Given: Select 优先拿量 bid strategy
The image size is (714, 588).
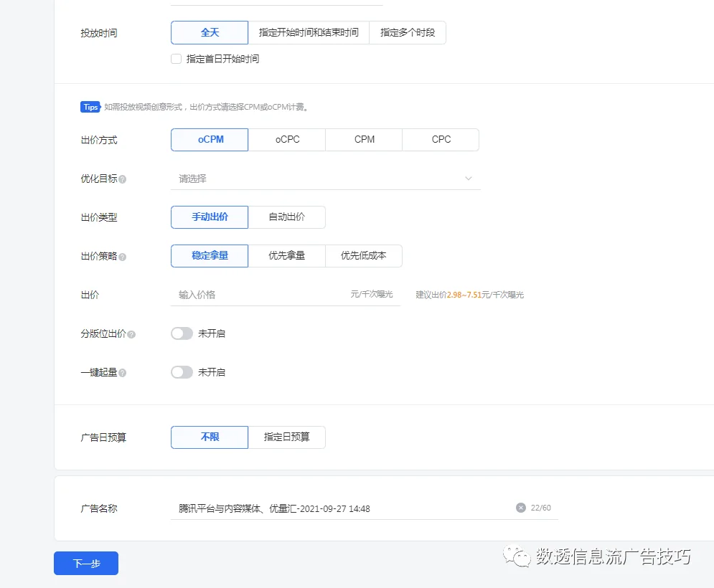Looking at the screenshot, I should [x=287, y=256].
